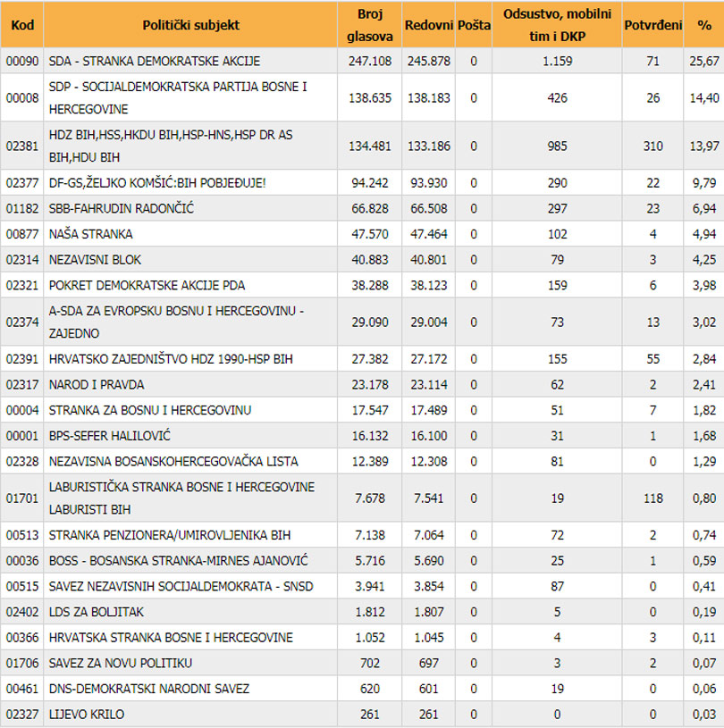
Task: Click the 'Redovni' column header
Action: 428,25
